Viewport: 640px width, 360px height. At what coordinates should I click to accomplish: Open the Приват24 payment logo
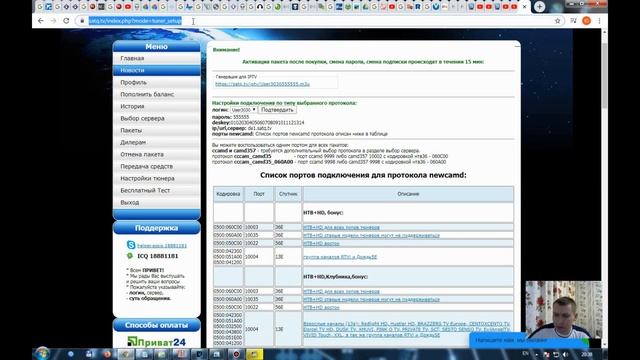pyautogui.click(x=156, y=342)
